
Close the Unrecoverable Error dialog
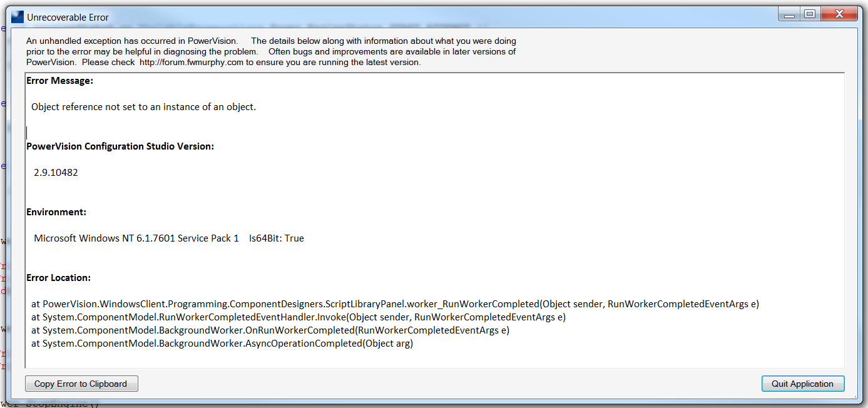839,14
